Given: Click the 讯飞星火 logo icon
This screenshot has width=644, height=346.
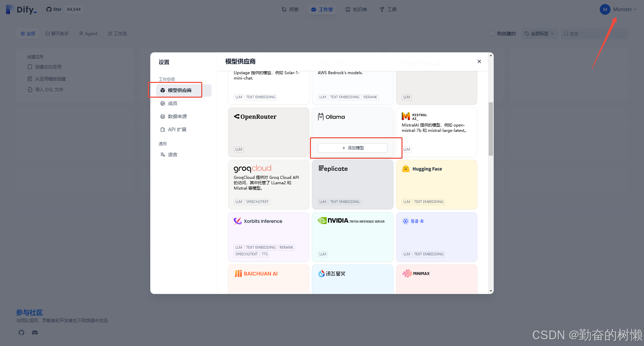Looking at the screenshot, I should point(321,274).
